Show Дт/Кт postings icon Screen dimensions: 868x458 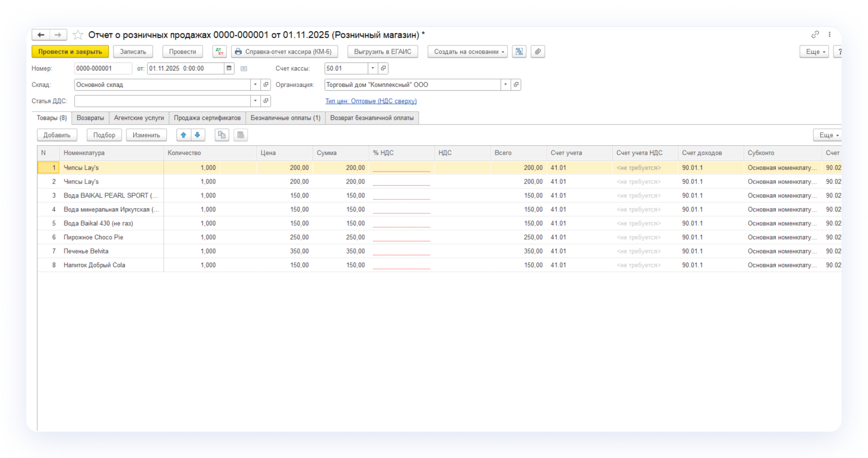(x=219, y=52)
